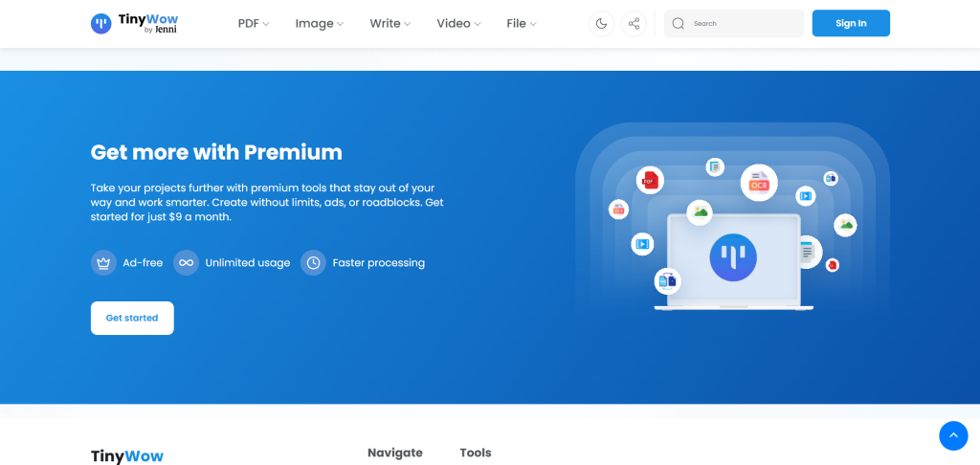Click the TinyWow logo in header

pyautogui.click(x=134, y=23)
